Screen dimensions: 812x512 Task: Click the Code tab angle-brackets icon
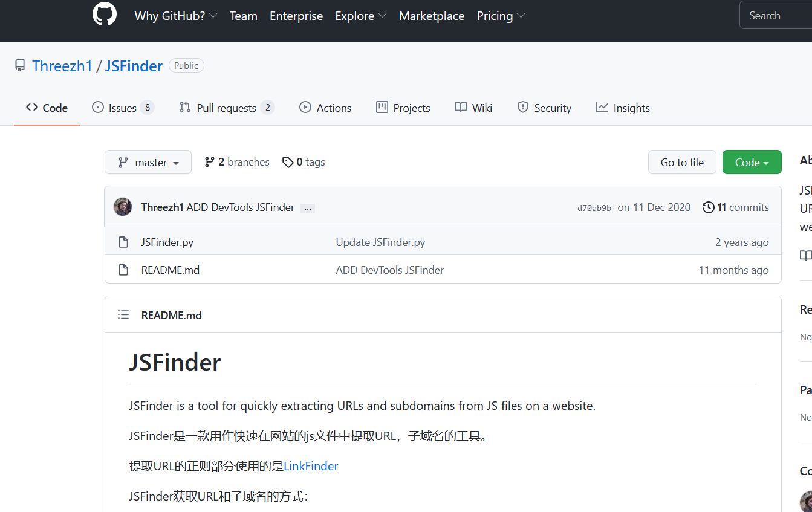(32, 107)
